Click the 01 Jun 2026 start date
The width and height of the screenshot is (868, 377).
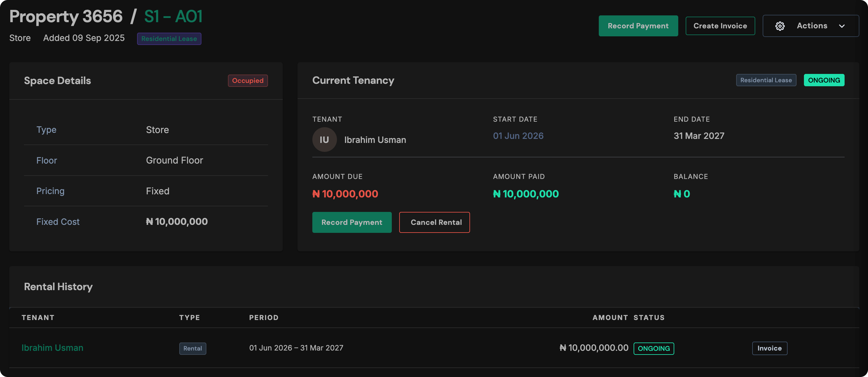tap(518, 136)
